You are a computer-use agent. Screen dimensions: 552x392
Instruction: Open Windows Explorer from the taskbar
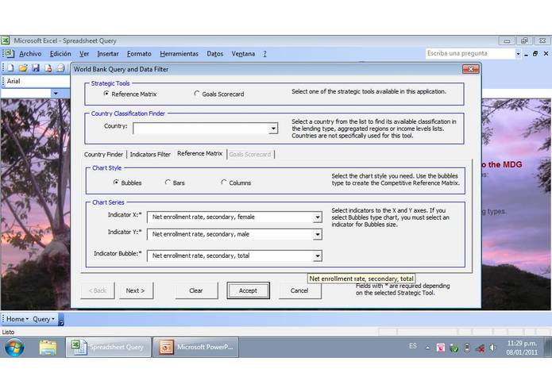(x=48, y=348)
